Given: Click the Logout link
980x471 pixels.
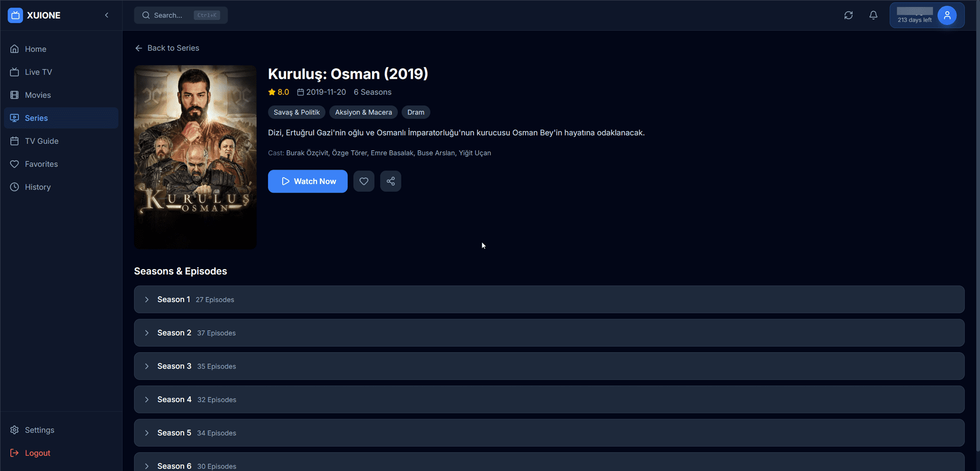Looking at the screenshot, I should coord(37,453).
